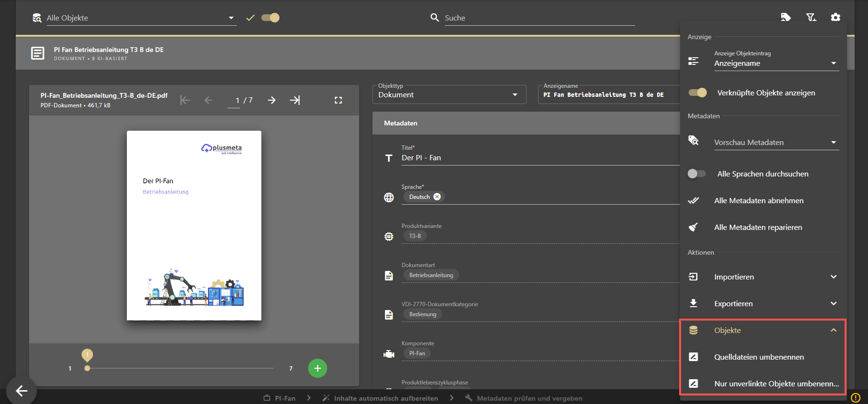Click the VDI-2770 category document icon
The width and height of the screenshot is (868, 404).
click(x=389, y=315)
